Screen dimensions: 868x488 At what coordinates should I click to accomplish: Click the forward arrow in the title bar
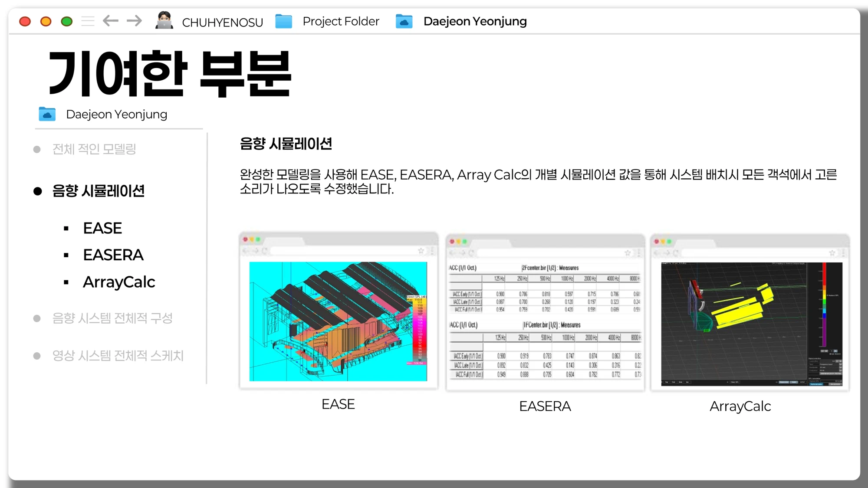(x=134, y=20)
